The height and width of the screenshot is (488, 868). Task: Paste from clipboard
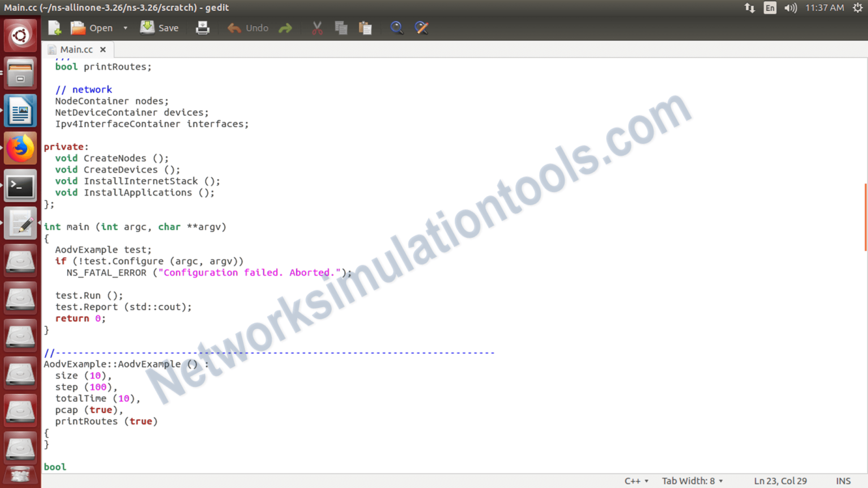(x=366, y=27)
